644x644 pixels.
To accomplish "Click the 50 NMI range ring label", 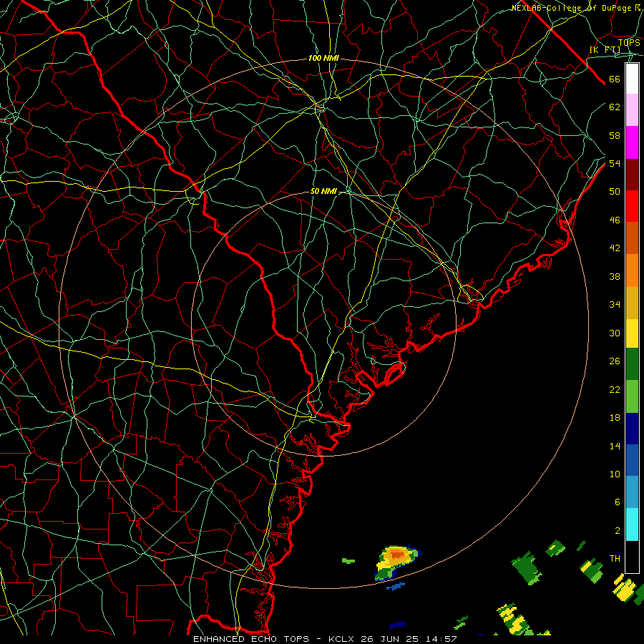I will (x=323, y=191).
